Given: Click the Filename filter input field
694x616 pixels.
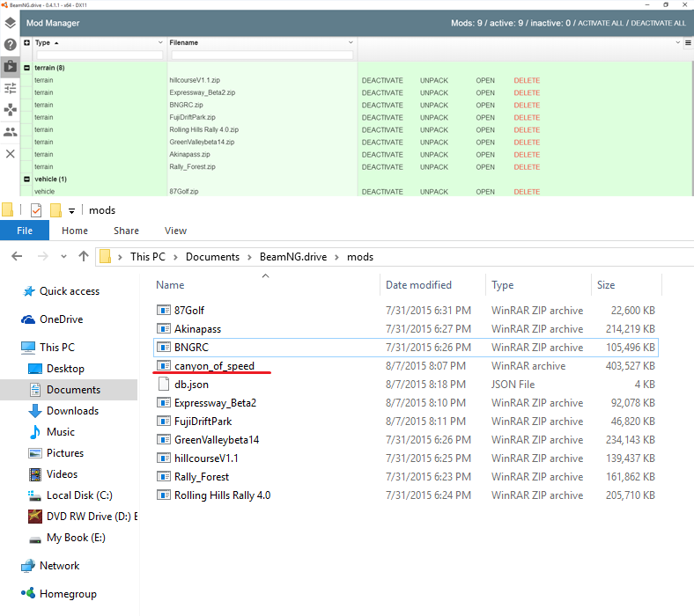Looking at the screenshot, I should [x=262, y=55].
